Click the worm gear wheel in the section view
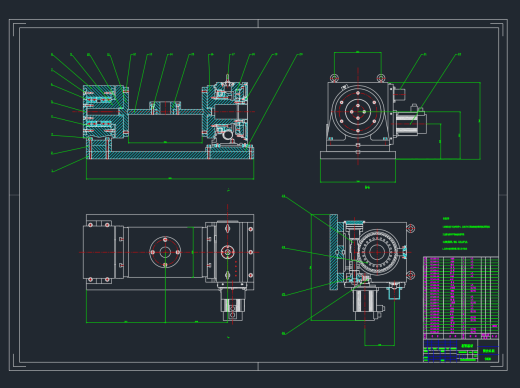 [378, 252]
